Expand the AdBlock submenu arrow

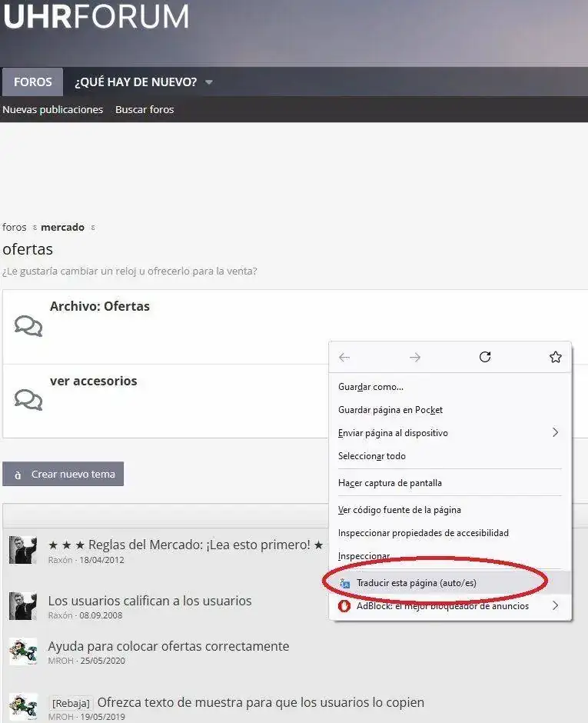coord(555,606)
